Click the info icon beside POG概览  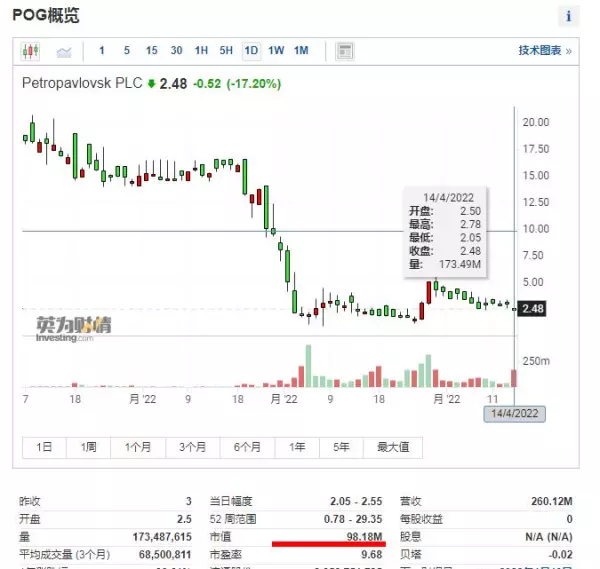(x=569, y=16)
